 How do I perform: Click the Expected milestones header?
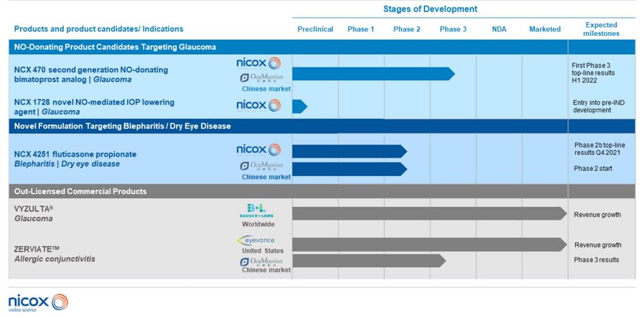pyautogui.click(x=601, y=29)
